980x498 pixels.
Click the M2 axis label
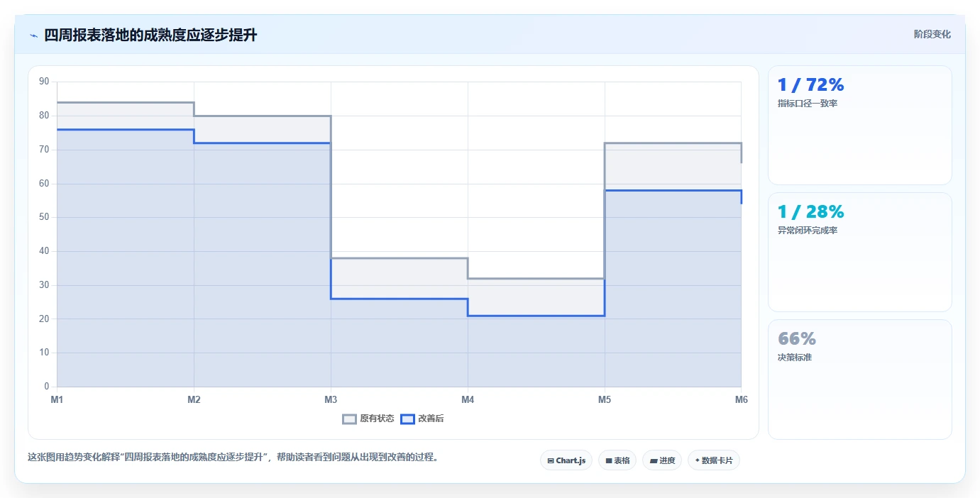[x=194, y=399]
